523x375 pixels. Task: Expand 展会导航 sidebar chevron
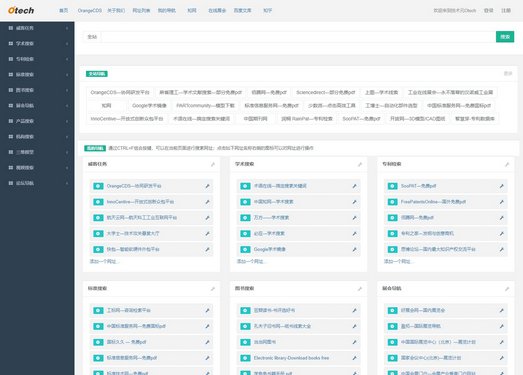tap(67, 106)
